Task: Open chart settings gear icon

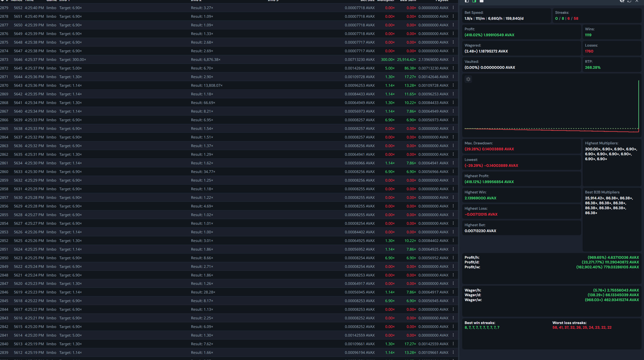Action: tap(468, 79)
